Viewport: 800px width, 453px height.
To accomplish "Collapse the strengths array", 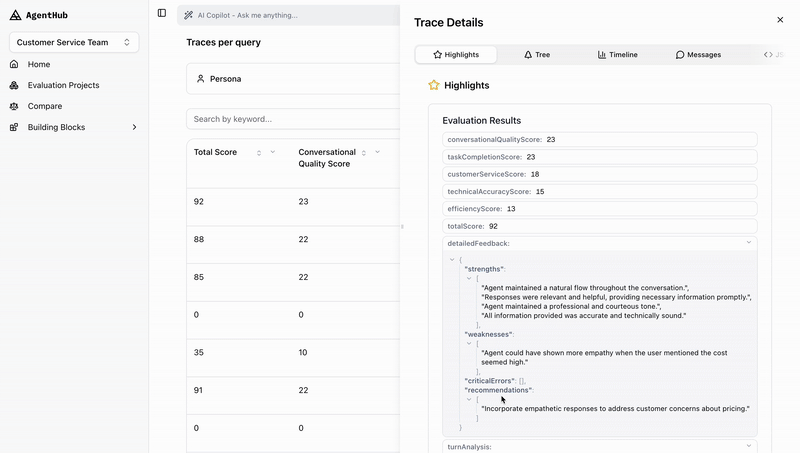I will [468, 279].
